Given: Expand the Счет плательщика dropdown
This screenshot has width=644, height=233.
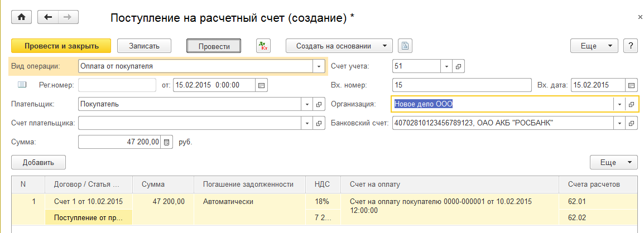Looking at the screenshot, I should 307,123.
